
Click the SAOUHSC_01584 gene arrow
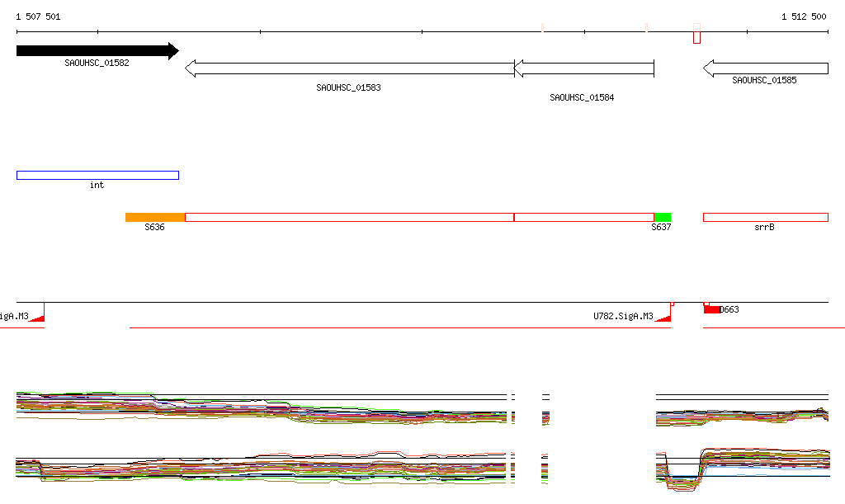pyautogui.click(x=584, y=68)
